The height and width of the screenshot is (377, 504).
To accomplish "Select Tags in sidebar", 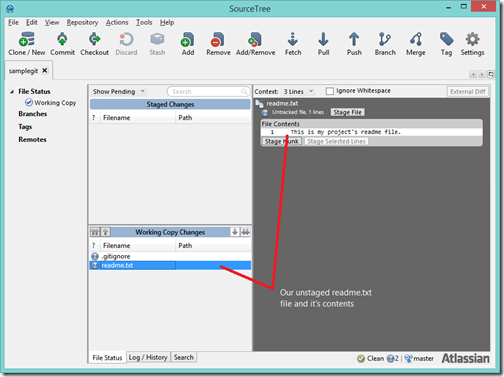I will [x=25, y=127].
